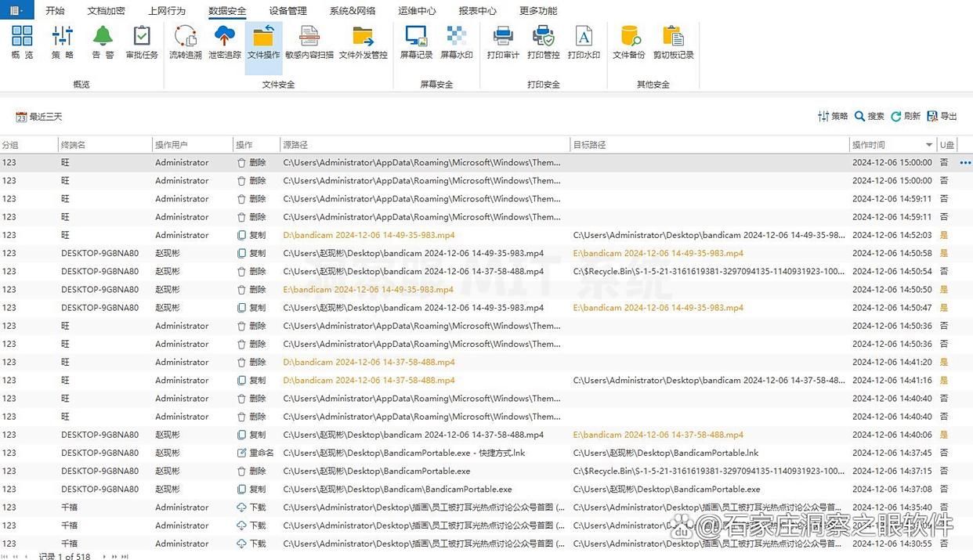The width and height of the screenshot is (973, 560).
Task: Open 屏幕记录 screen recording
Action: click(416, 42)
